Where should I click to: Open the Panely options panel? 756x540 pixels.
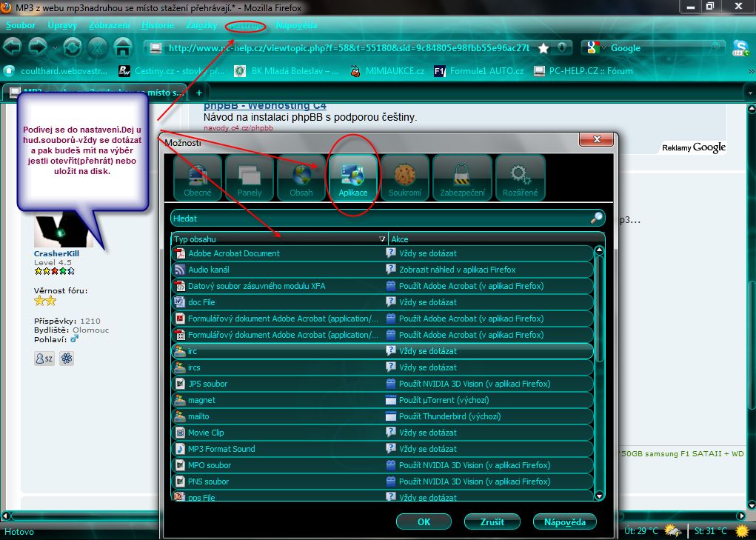click(x=249, y=178)
